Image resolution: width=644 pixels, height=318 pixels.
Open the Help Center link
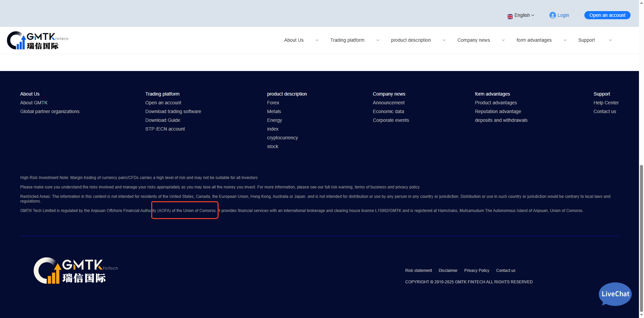pyautogui.click(x=606, y=103)
